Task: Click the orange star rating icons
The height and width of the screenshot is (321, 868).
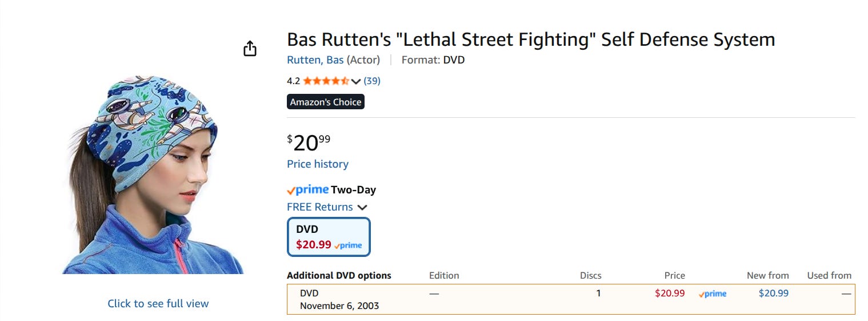Action: tap(326, 81)
